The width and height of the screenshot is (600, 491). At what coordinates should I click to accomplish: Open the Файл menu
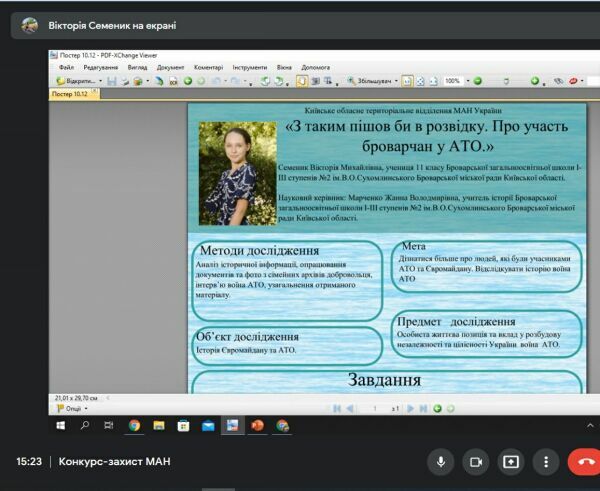67,66
